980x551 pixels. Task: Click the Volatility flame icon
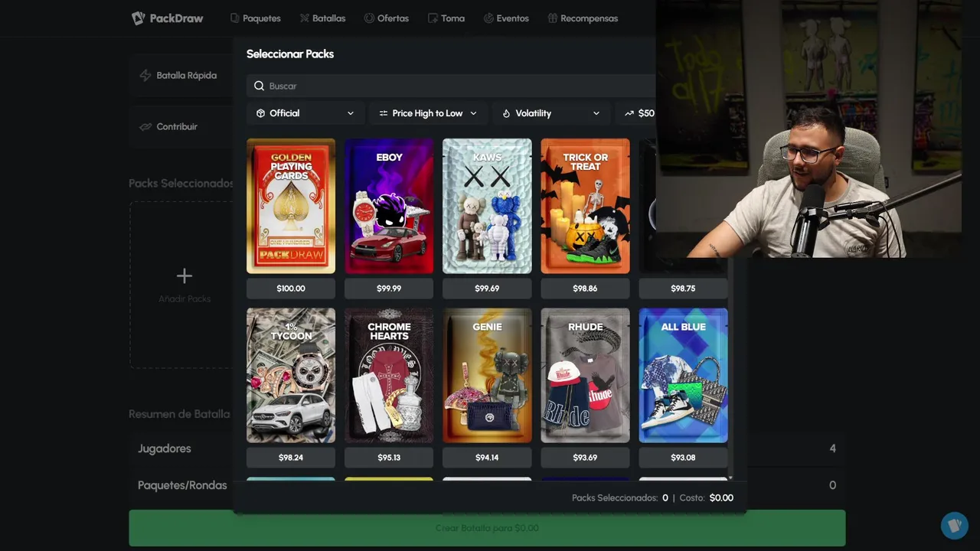click(506, 113)
